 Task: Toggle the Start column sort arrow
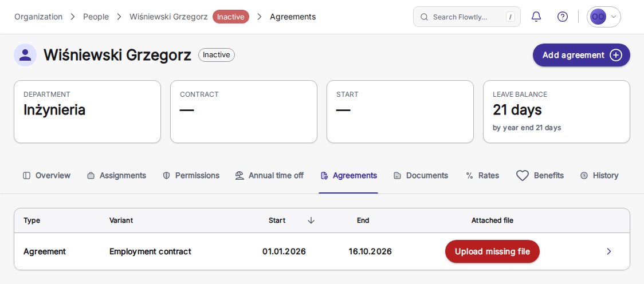pos(311,220)
